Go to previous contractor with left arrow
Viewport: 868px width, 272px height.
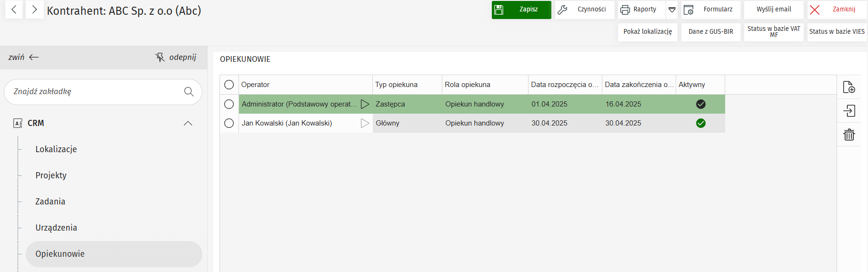pyautogui.click(x=14, y=10)
